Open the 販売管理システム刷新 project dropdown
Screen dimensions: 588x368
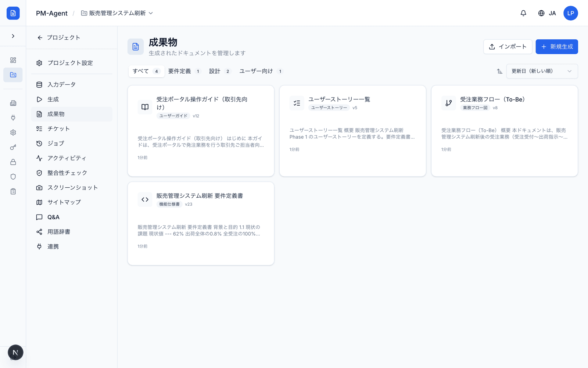click(x=117, y=13)
